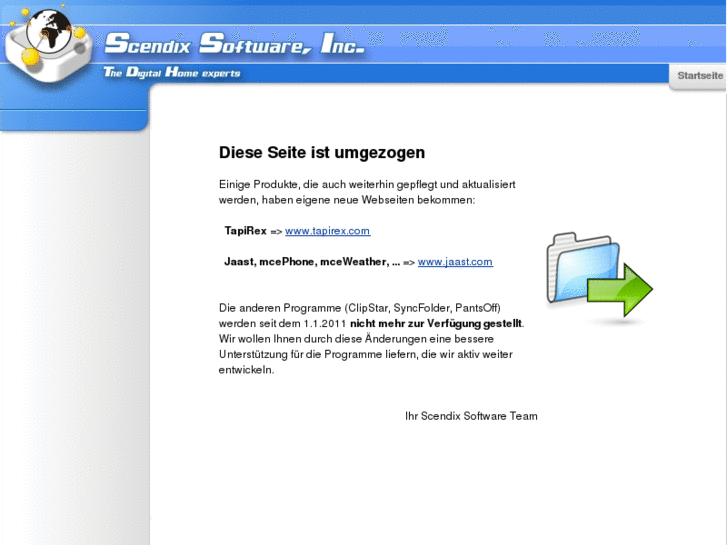The image size is (727, 545).
Task: Click the paragraph starting 'Einige Produkte'
Action: tap(367, 192)
